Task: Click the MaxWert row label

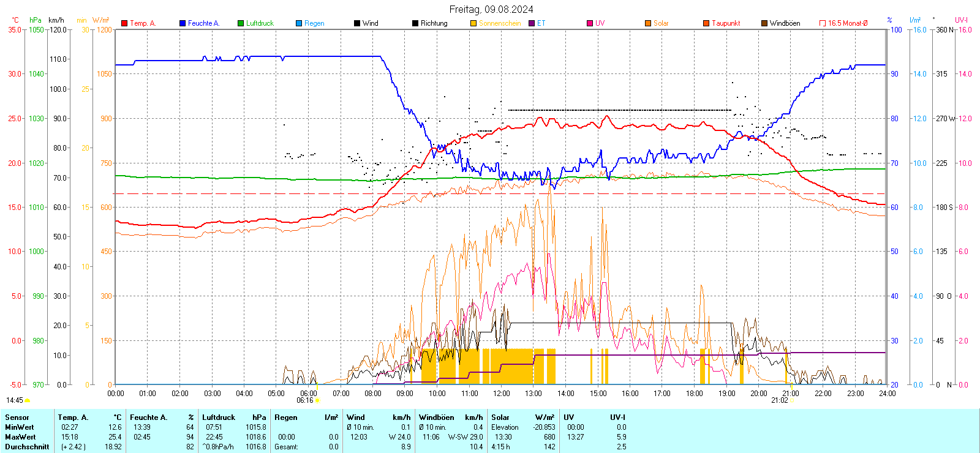Action: click(x=20, y=437)
